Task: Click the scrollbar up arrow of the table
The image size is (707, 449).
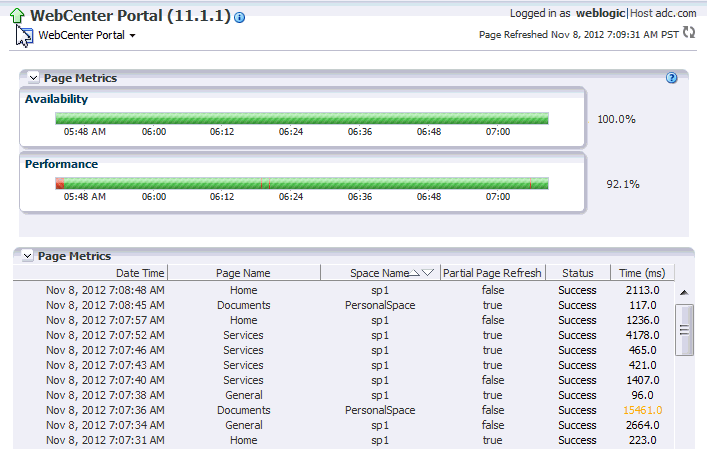Action: pyautogui.click(x=684, y=293)
